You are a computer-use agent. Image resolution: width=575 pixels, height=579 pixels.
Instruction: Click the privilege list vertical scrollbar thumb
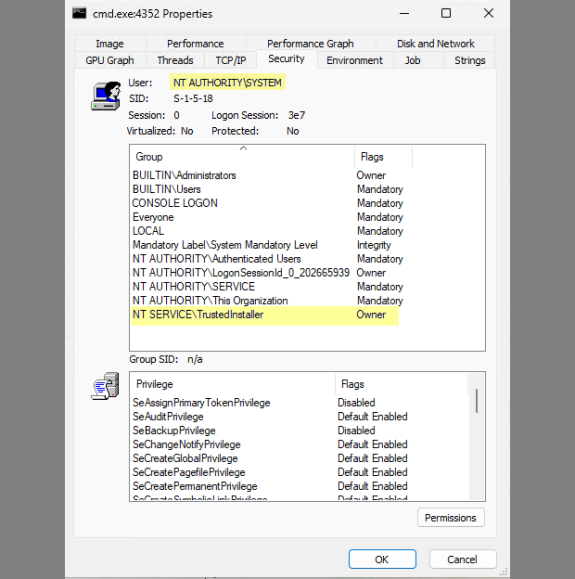[x=476, y=400]
